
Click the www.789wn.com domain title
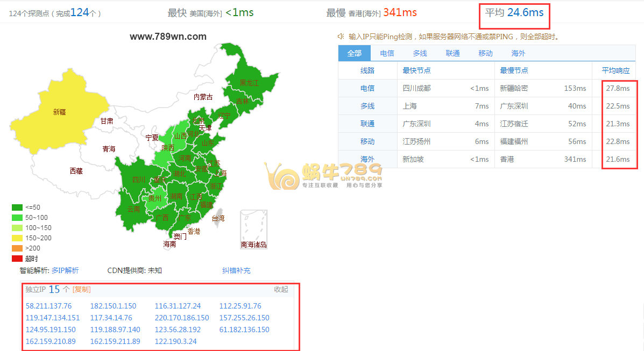pos(168,37)
